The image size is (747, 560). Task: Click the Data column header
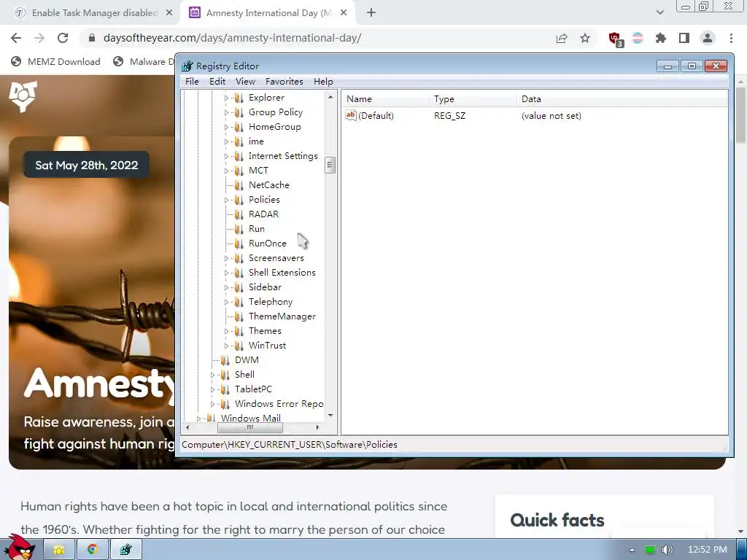pos(622,99)
